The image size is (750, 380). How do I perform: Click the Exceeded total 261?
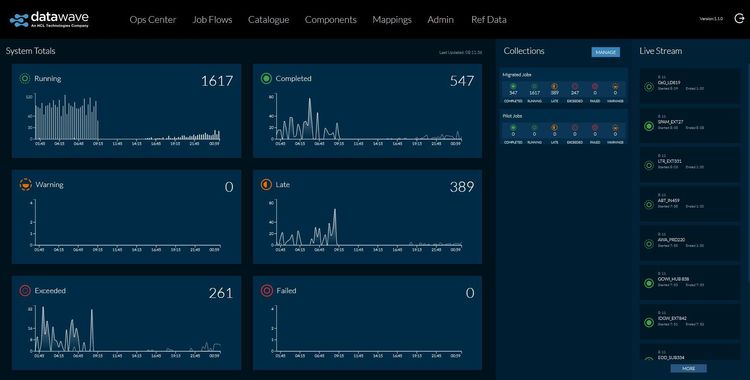(221, 293)
